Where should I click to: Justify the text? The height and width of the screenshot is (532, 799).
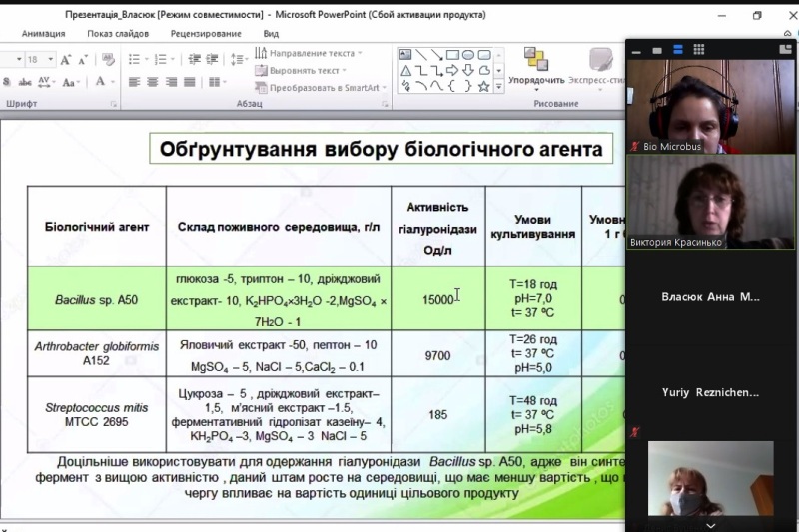click(x=190, y=82)
